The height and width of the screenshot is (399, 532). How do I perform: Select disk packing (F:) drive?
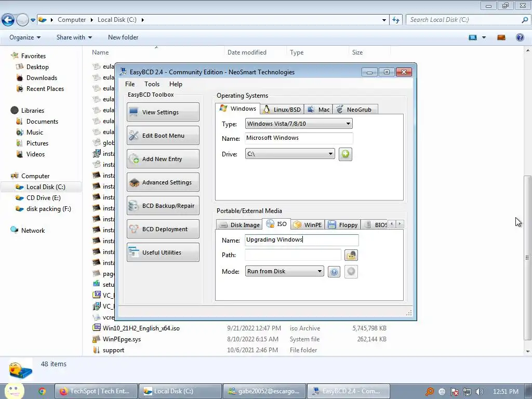[48, 209]
